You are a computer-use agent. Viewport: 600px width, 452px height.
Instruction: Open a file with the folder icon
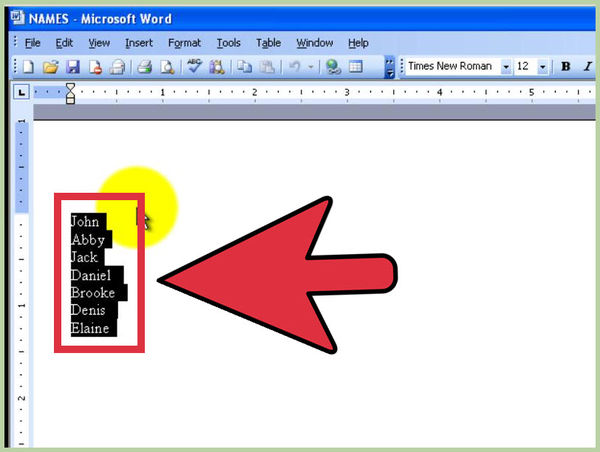point(51,67)
